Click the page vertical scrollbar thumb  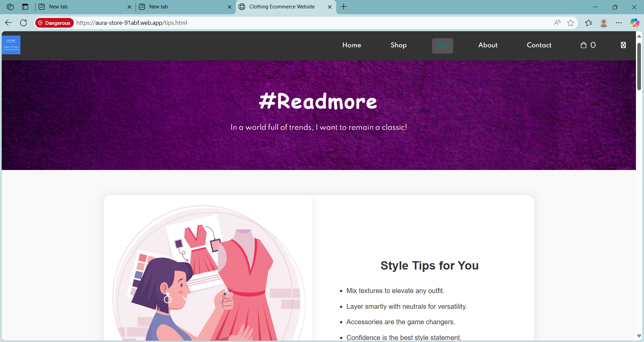639,66
